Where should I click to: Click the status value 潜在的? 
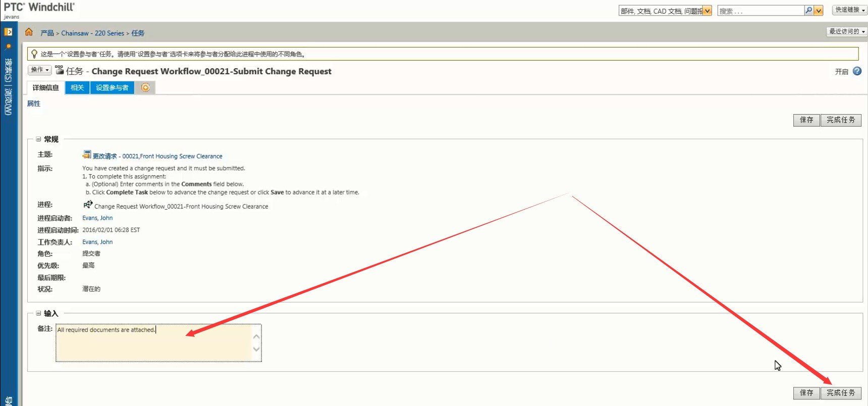(x=91, y=289)
